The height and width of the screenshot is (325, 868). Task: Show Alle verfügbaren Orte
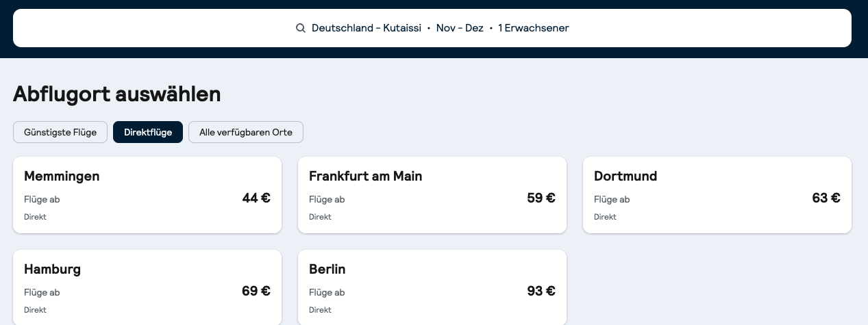pos(245,132)
